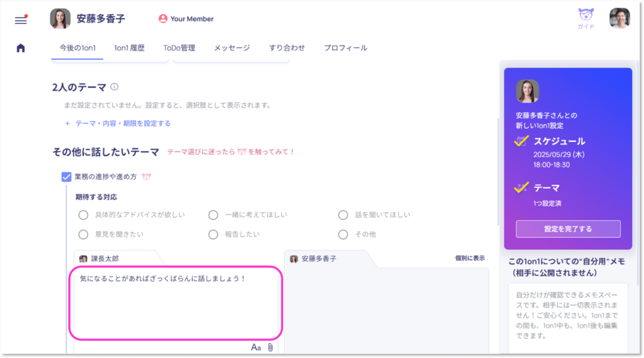Click the 安藤多香子 name in header

tap(101, 18)
